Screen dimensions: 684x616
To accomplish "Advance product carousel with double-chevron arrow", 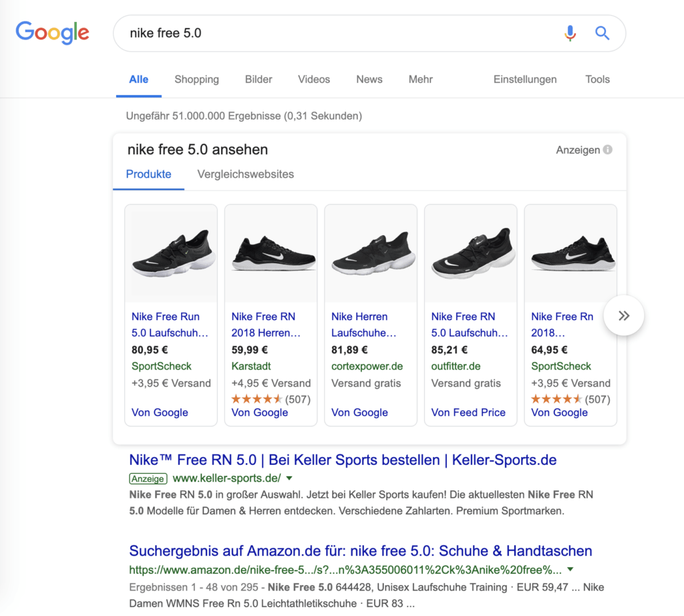I will [624, 315].
